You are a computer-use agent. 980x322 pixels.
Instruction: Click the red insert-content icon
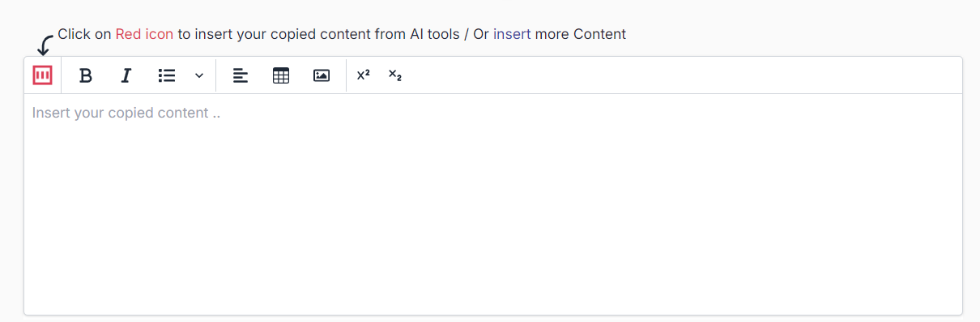click(42, 75)
